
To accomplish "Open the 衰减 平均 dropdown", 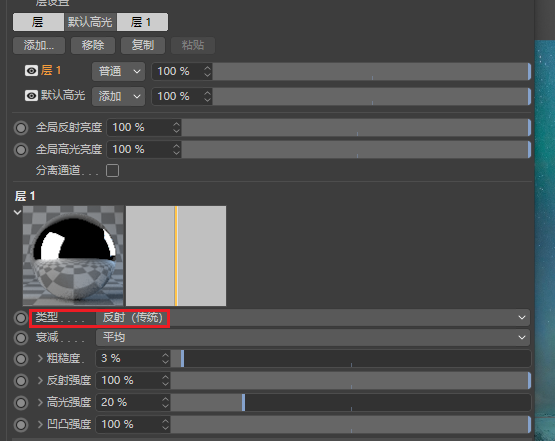I will click(x=313, y=337).
